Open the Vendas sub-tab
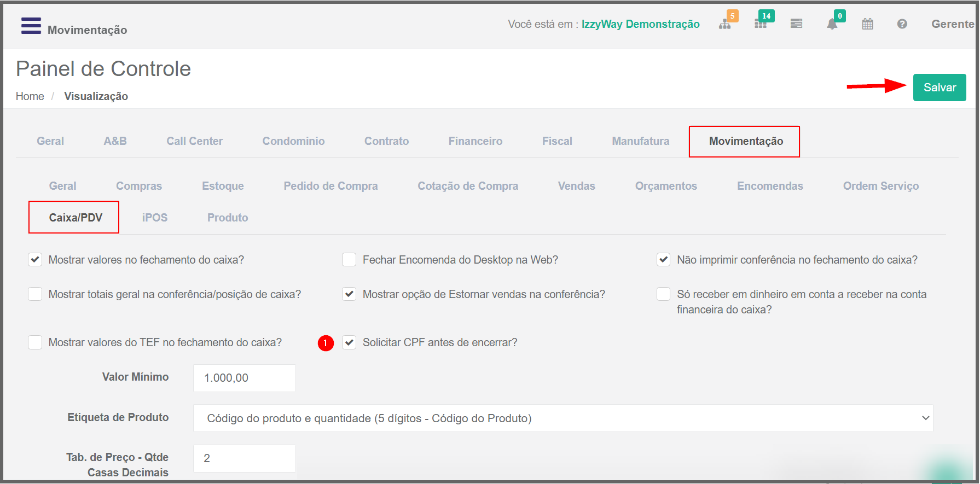980x484 pixels. 577,186
